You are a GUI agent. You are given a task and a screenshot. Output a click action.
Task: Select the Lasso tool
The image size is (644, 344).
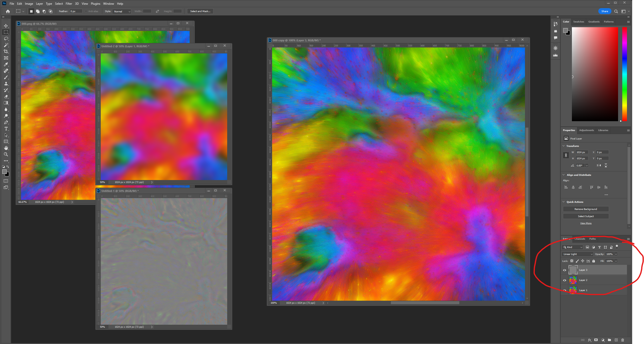pos(6,39)
